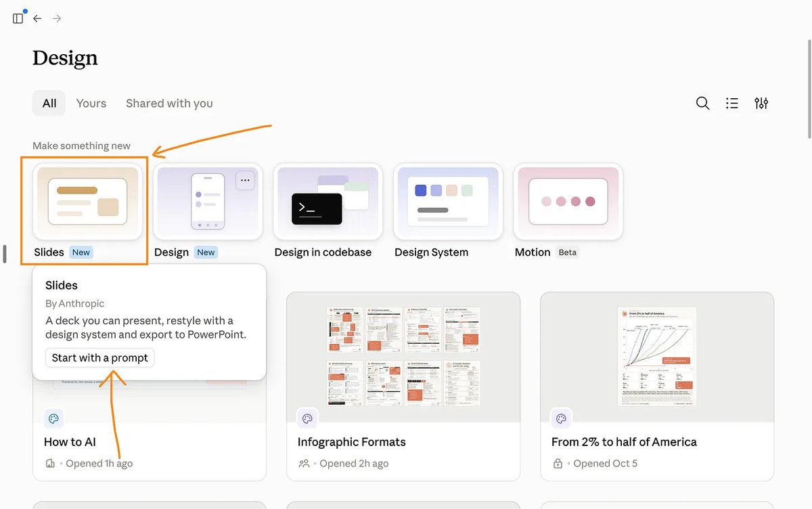
Task: Open the Shared with you tab
Action: pyautogui.click(x=169, y=104)
